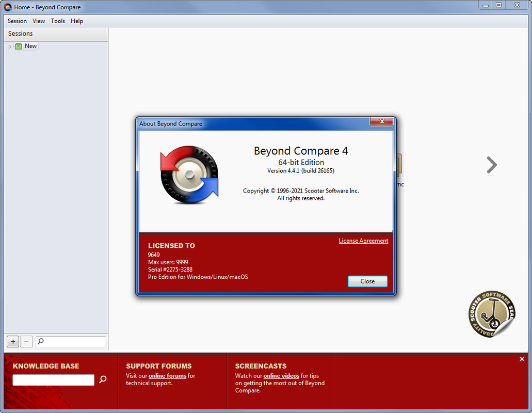Screen dimensions: 532x413
Task: Open the View menu
Action: click(39, 21)
